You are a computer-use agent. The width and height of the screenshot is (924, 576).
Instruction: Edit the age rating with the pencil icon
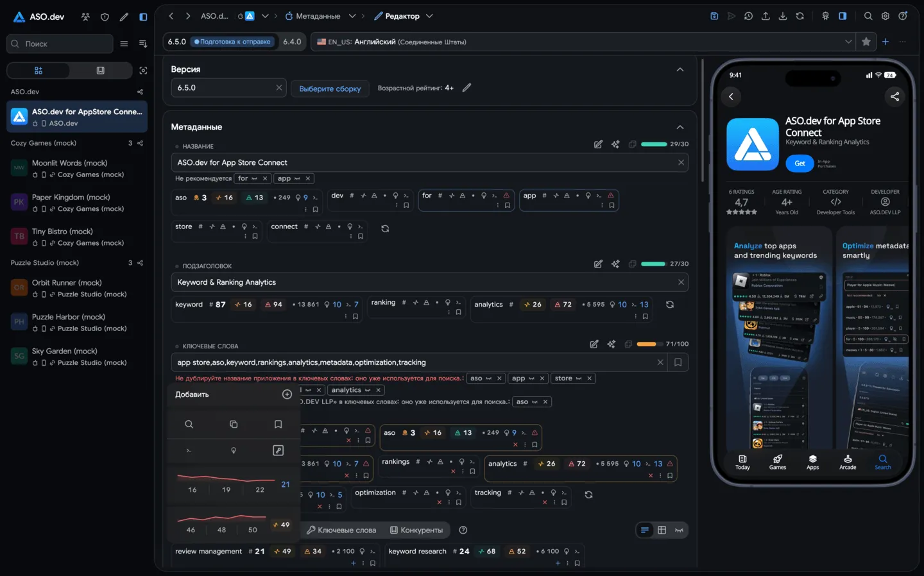(x=466, y=88)
